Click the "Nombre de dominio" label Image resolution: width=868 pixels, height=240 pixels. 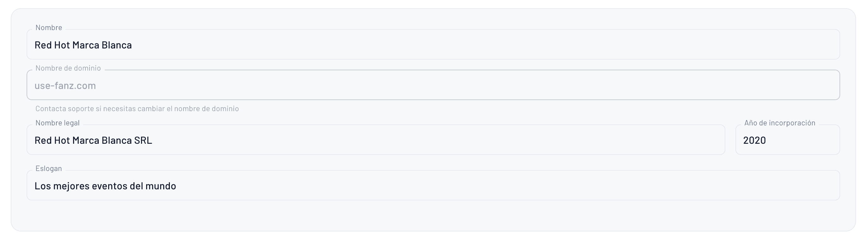(x=68, y=68)
